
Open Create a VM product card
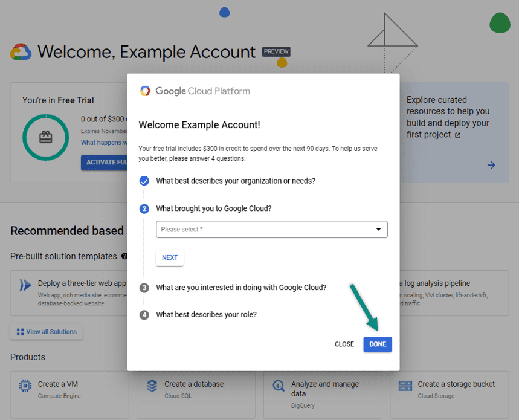pos(69,395)
